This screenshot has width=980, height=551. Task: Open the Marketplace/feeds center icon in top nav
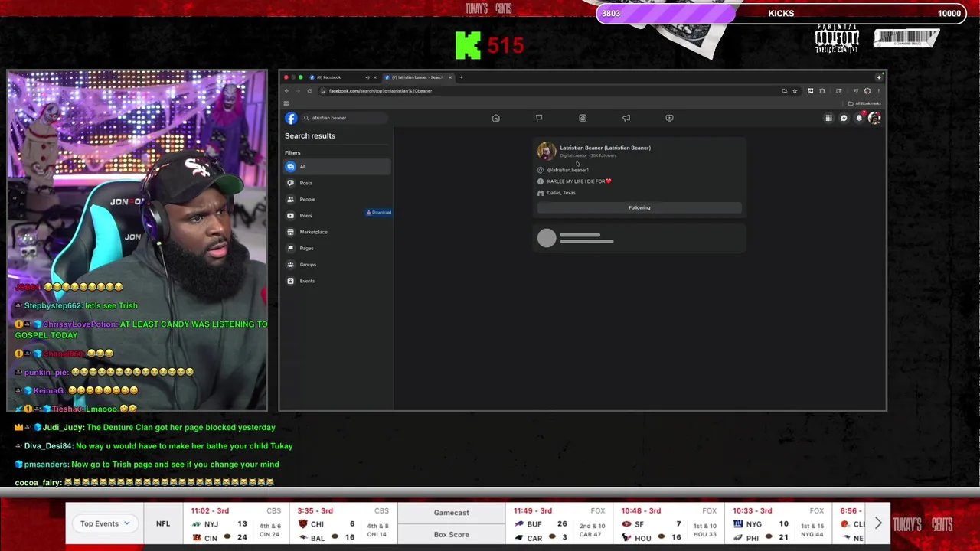coord(583,118)
